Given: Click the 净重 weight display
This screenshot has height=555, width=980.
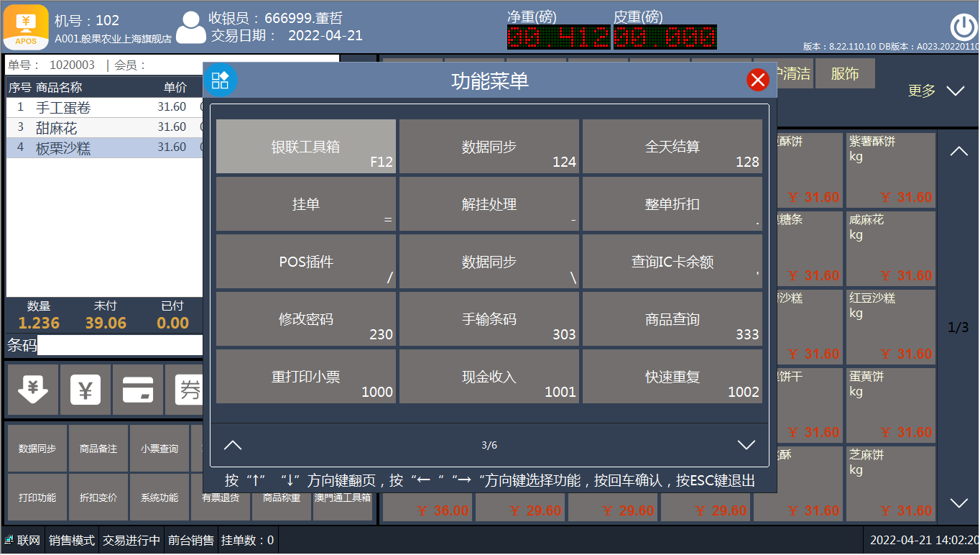Looking at the screenshot, I should [559, 37].
